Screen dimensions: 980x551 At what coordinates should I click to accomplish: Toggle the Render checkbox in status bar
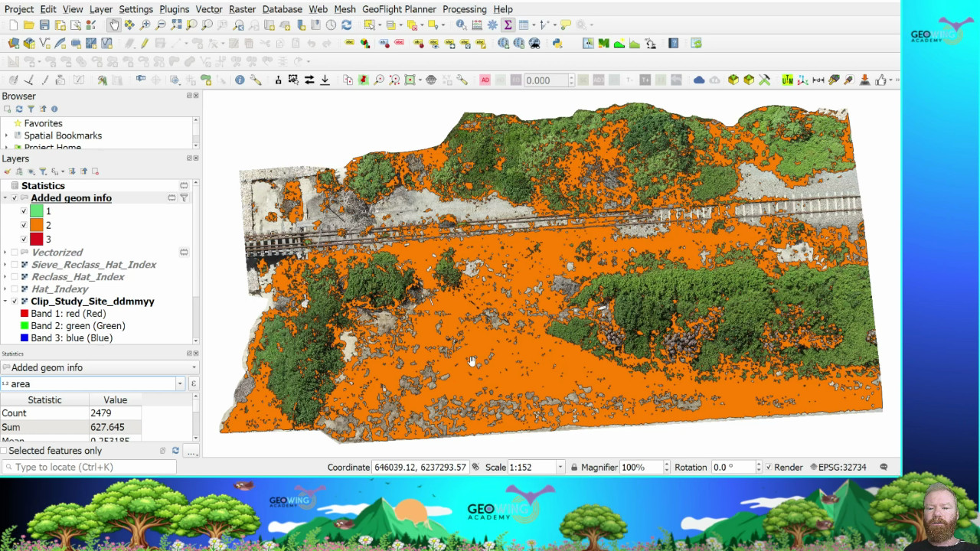(769, 468)
